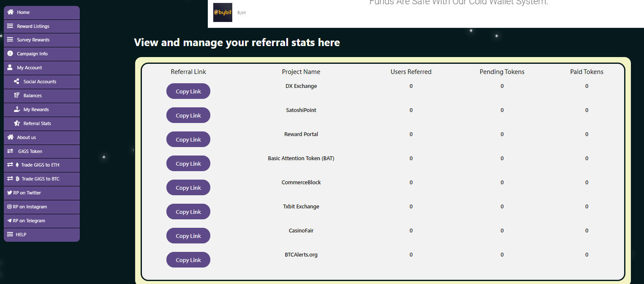This screenshot has width=644, height=284.
Task: Click the Campaign Info info icon
Action: point(10,54)
